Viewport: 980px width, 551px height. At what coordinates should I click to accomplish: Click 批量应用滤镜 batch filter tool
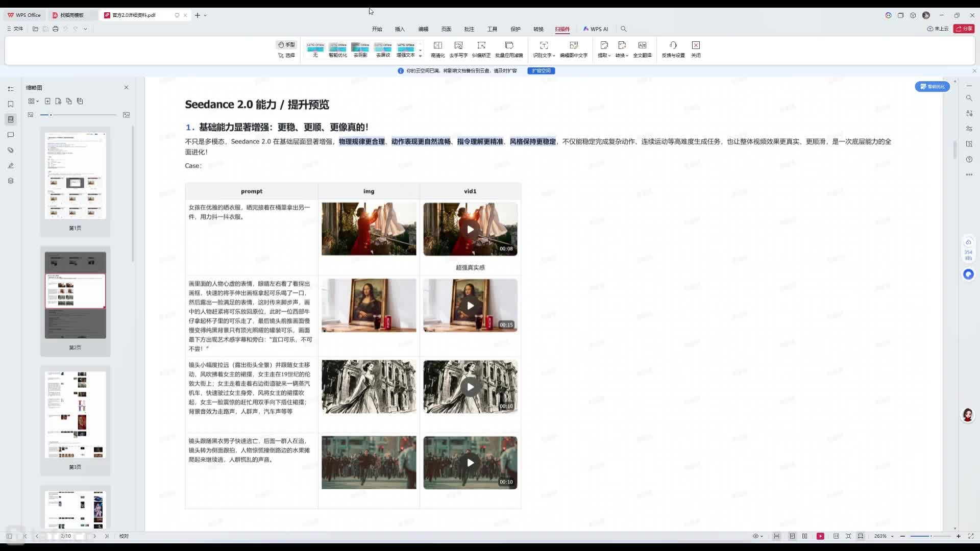[x=509, y=49]
